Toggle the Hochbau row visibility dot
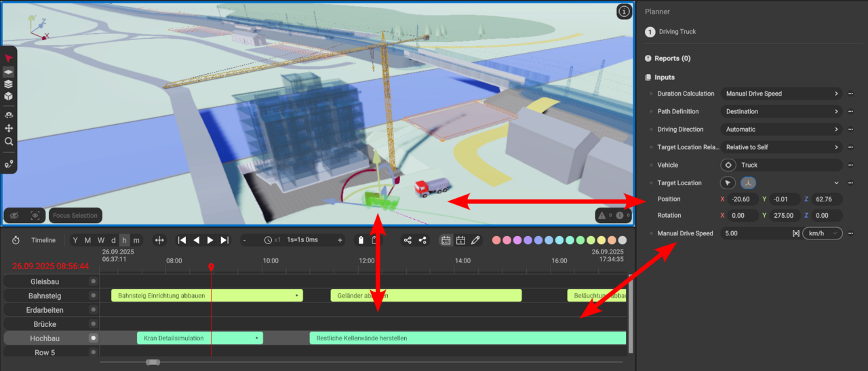Viewport: 868px width, 371px height. pos(94,338)
